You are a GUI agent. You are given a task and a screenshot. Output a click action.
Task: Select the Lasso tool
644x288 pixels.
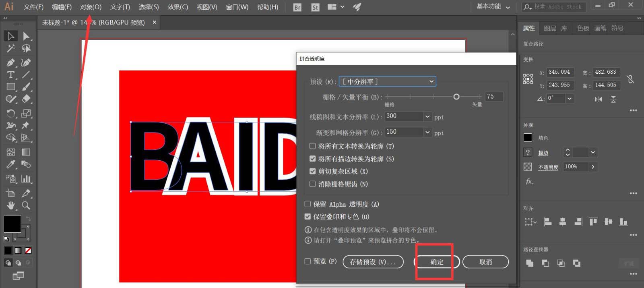(26, 49)
